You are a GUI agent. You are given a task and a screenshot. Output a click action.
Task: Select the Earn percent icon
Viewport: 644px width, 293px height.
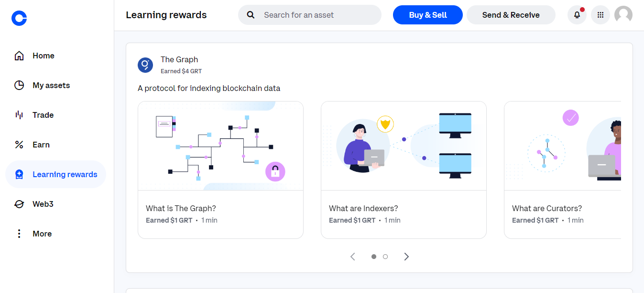pyautogui.click(x=19, y=145)
